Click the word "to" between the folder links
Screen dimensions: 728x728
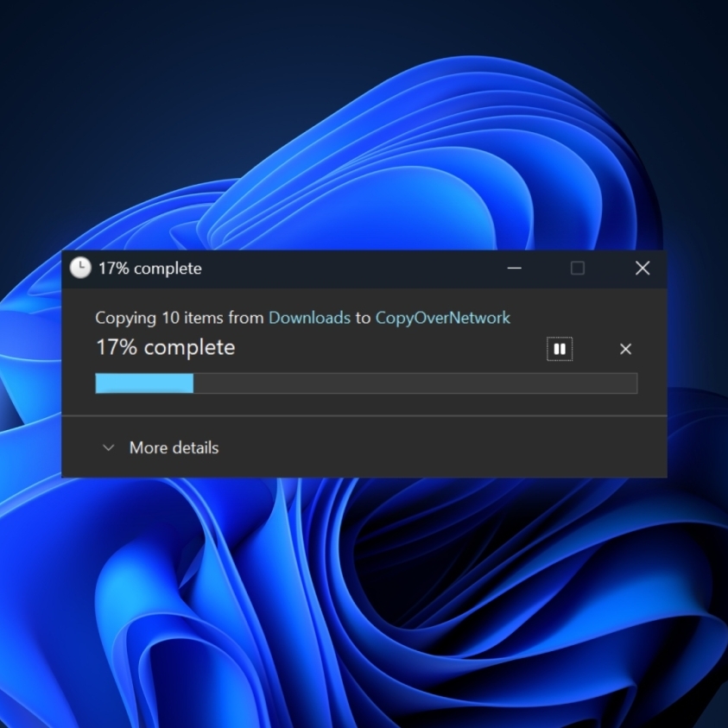363,318
